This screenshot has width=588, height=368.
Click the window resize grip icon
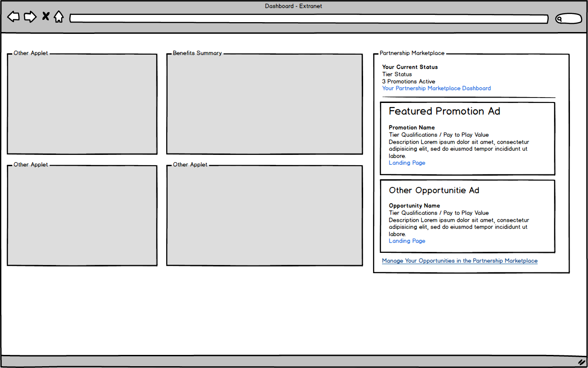pyautogui.click(x=581, y=362)
